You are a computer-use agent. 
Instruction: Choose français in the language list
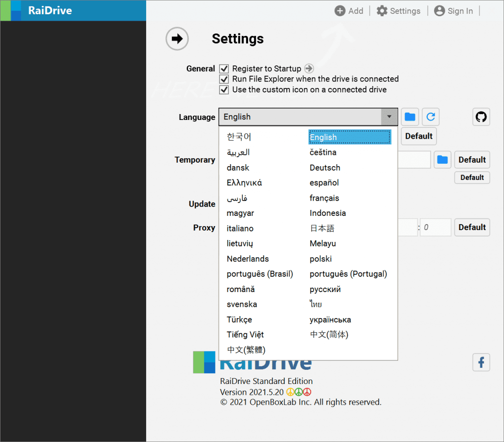click(x=324, y=198)
